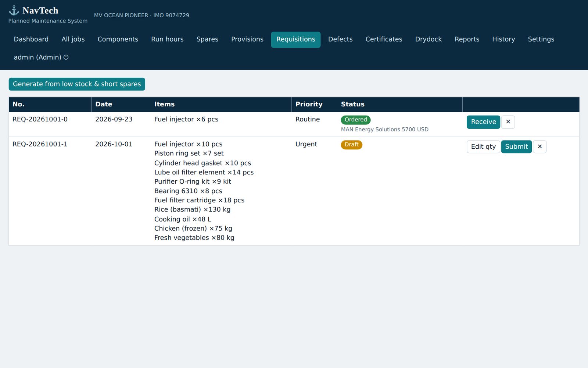Click the admin (Admin) user link
The image size is (588, 368).
[x=41, y=57]
